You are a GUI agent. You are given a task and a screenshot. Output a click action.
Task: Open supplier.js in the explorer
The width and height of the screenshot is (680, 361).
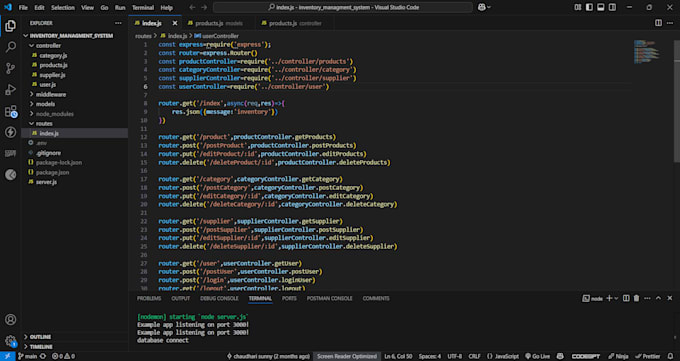point(52,75)
